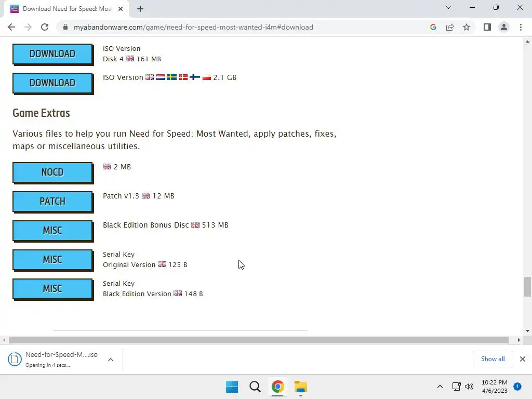The height and width of the screenshot is (399, 532).
Task: Open the Chrome profile menu
Action: click(x=504, y=27)
